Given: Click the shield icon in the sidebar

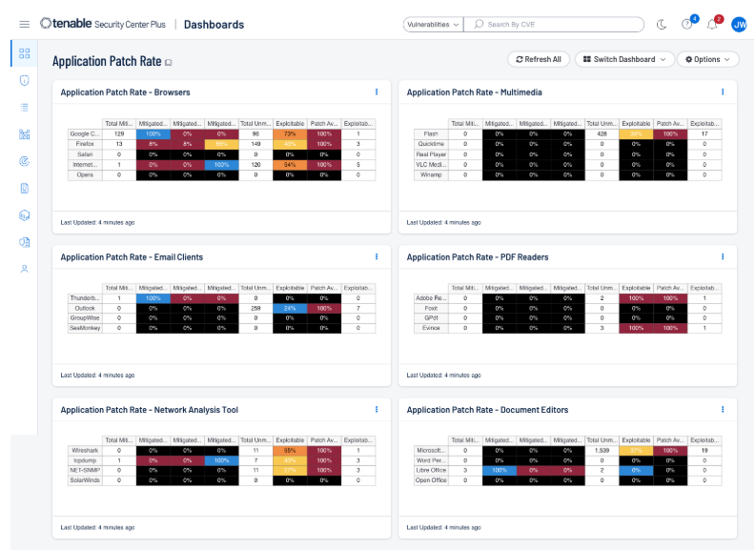Looking at the screenshot, I should pos(24,81).
